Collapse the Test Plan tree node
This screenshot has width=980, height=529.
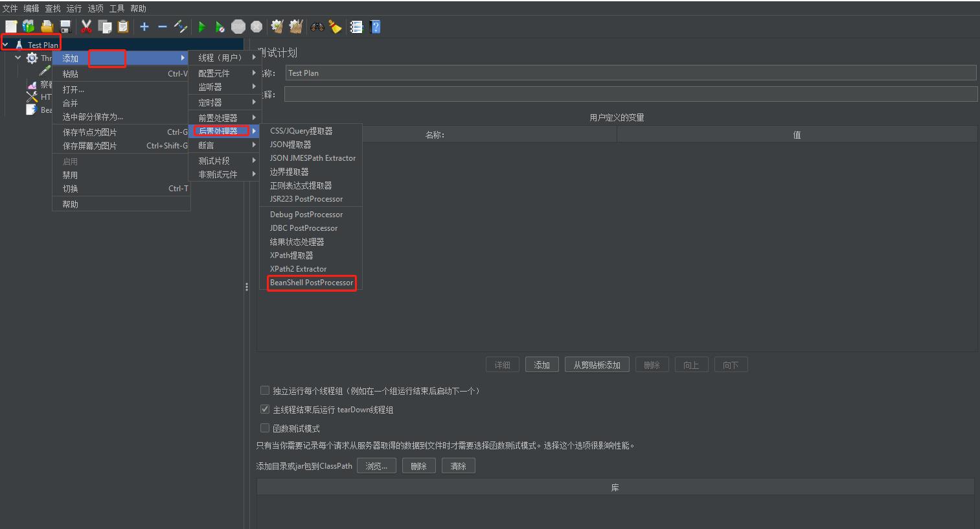(x=6, y=45)
